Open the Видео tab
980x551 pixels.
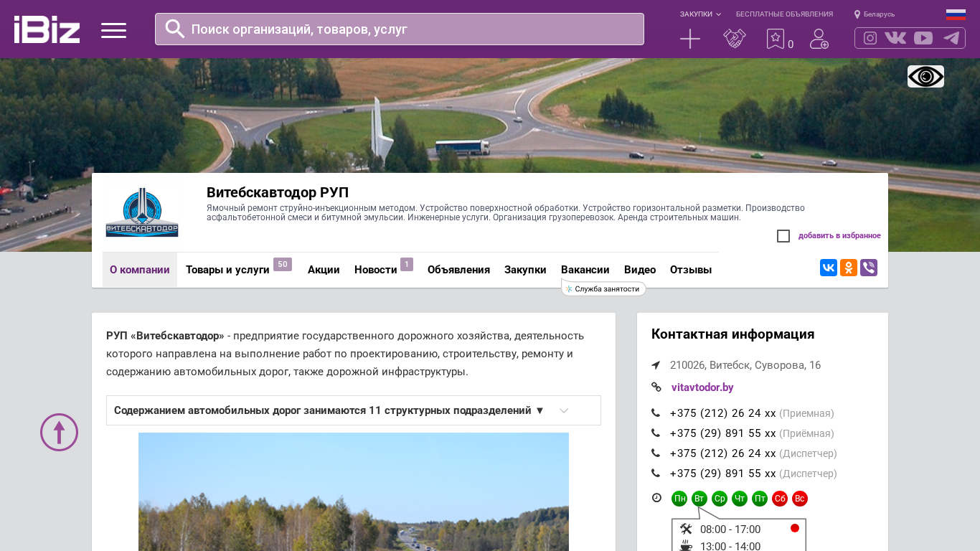click(640, 270)
